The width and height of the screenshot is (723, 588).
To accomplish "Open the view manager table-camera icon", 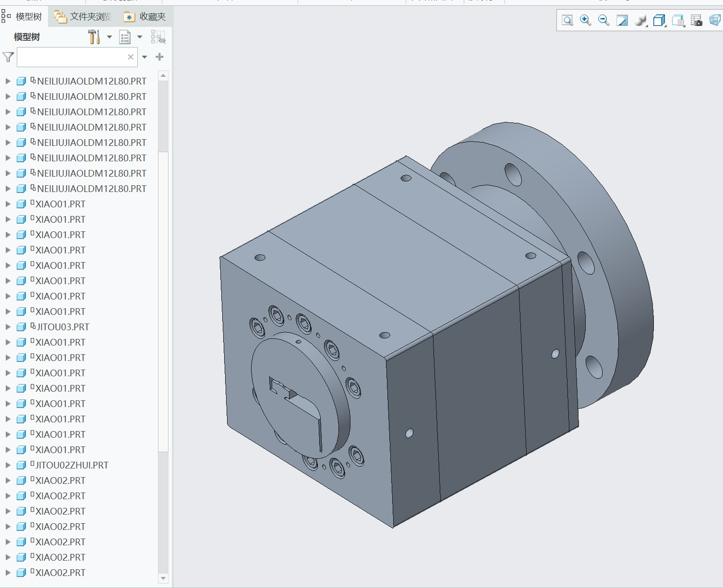I will click(696, 20).
